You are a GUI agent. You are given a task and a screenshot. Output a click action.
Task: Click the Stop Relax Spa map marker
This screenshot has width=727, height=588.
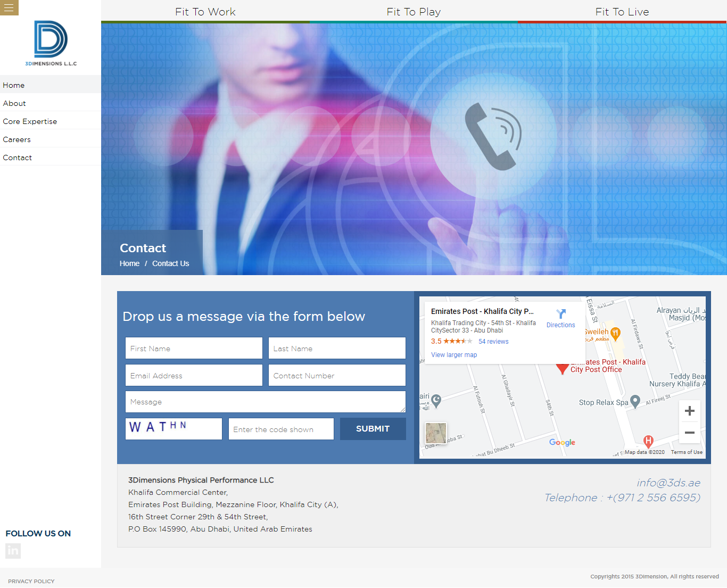635,402
